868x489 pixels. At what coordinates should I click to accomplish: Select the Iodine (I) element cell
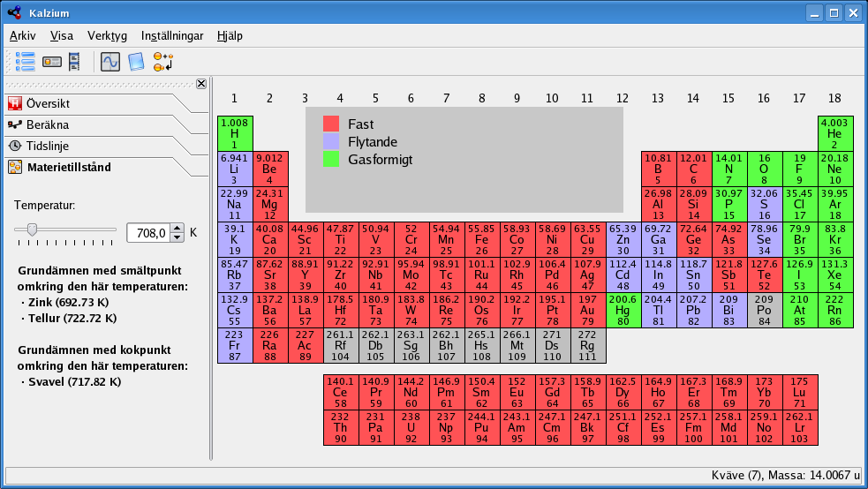point(800,275)
